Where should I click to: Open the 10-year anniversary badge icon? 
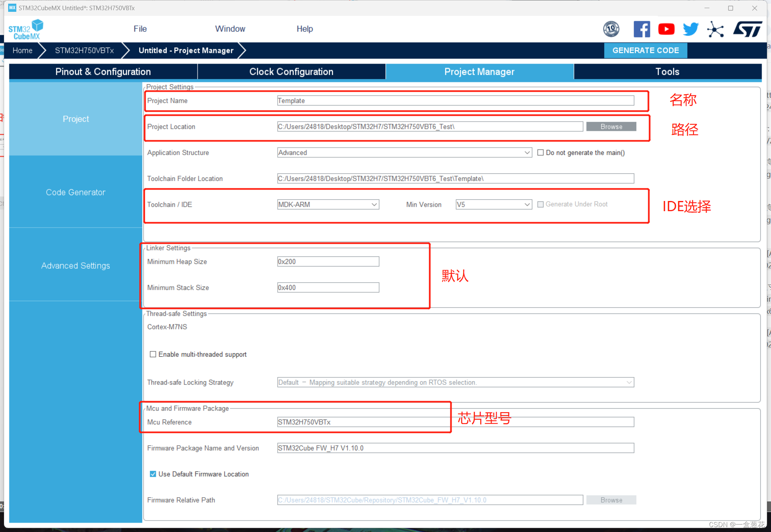[611, 29]
